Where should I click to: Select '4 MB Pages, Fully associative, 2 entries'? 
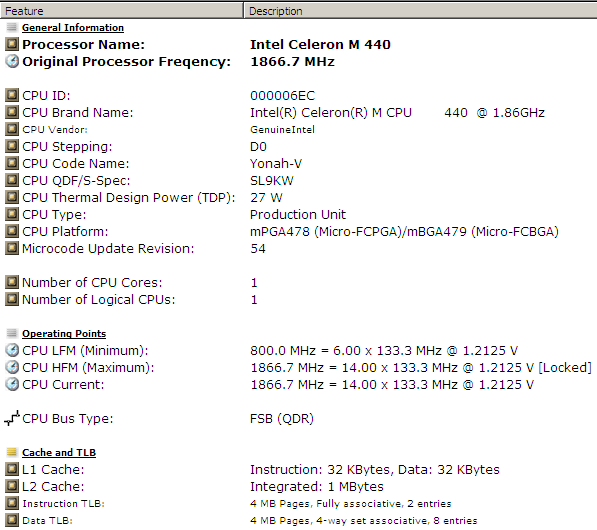pos(350,504)
